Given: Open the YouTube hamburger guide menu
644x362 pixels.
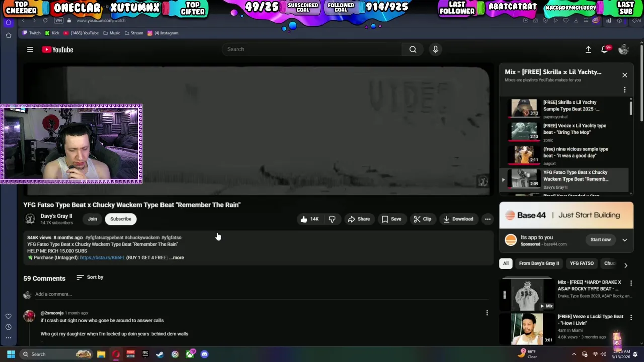Looking at the screenshot, I should (30, 49).
